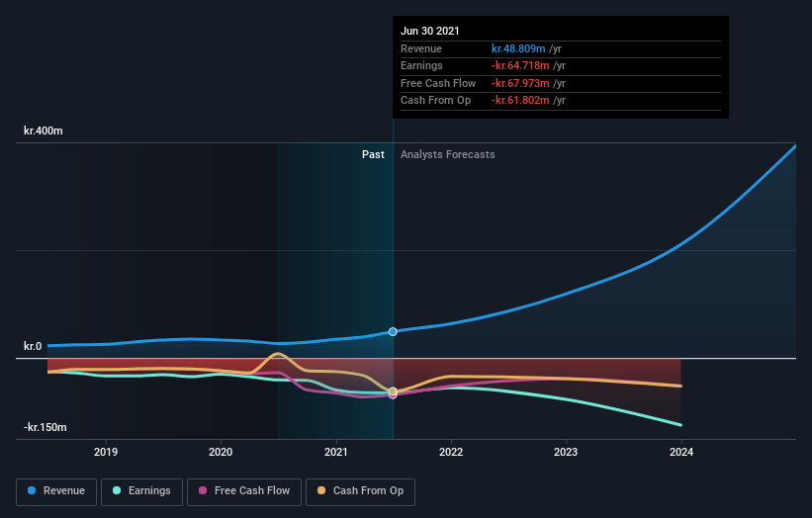Click the blue Revenue data point marker
Screen dimensions: 812x518
tap(393, 332)
